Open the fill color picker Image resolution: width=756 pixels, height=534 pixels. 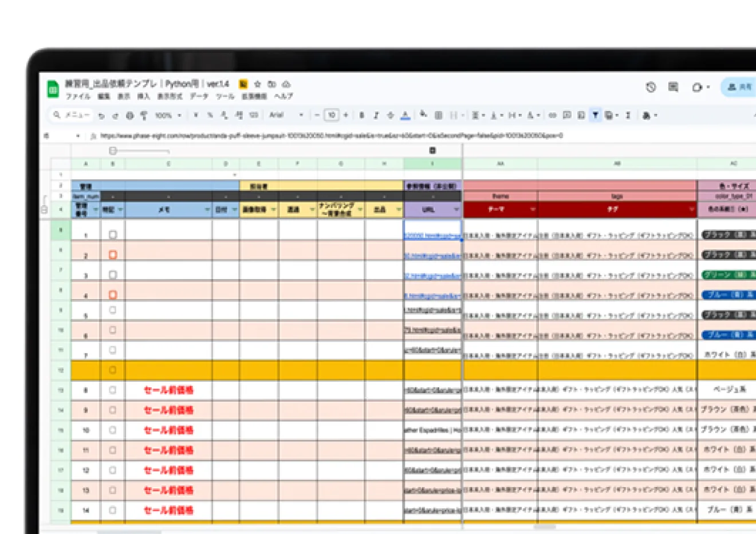coord(424,115)
